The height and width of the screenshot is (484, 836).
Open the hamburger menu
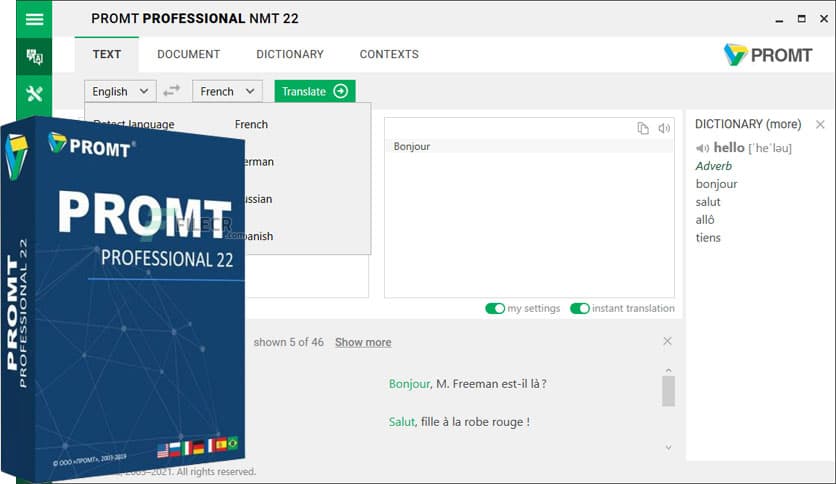[x=34, y=19]
